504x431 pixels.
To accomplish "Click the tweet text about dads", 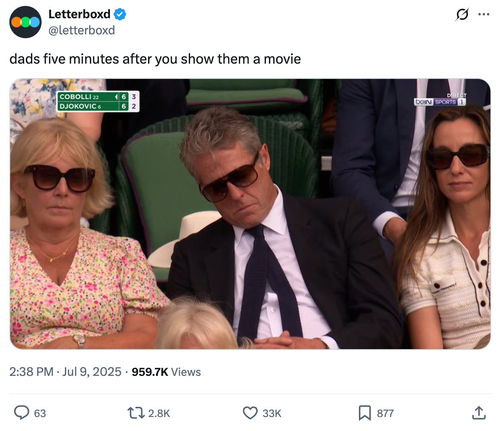I will 155,59.
